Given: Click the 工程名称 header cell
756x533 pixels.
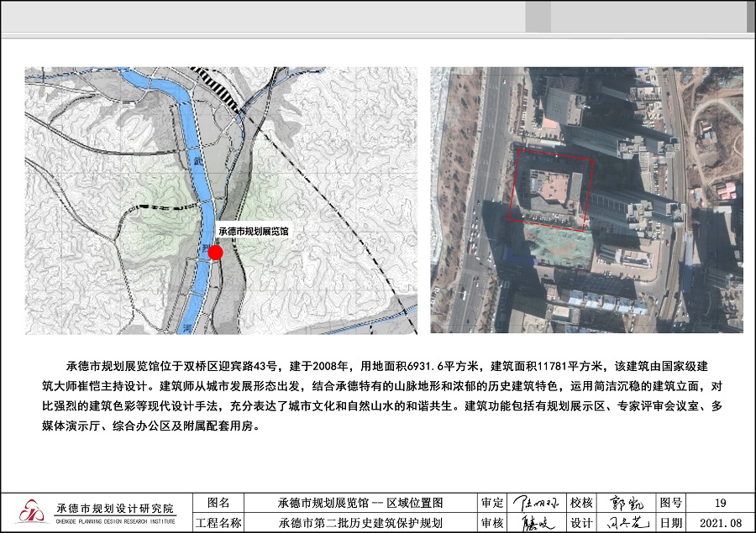Looking at the screenshot, I should tap(218, 523).
